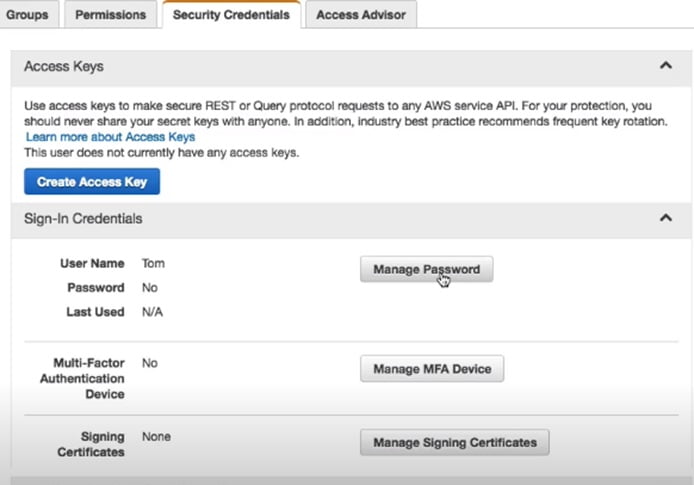Open the Access Advisor tab
Viewport: 694px width, 485px height.
click(x=361, y=15)
